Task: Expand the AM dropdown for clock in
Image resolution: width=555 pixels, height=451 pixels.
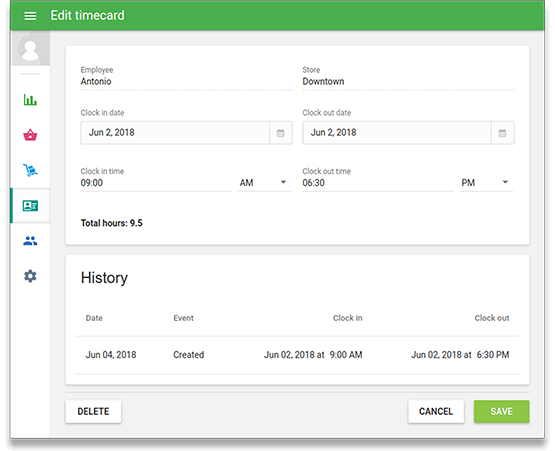Action: pos(264,183)
